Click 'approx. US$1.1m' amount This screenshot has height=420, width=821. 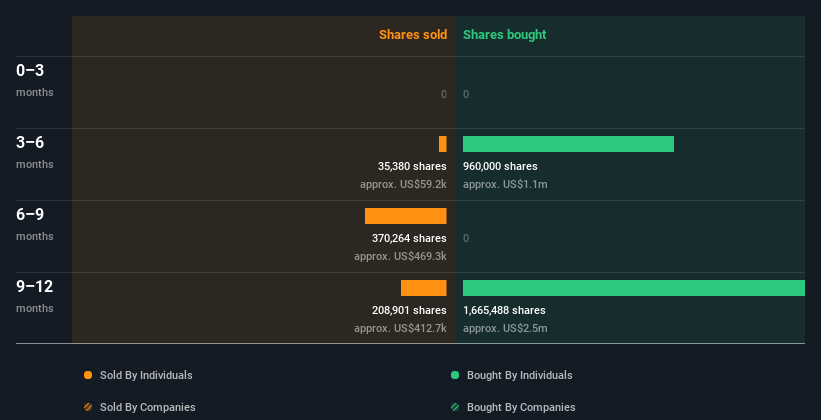tap(505, 184)
